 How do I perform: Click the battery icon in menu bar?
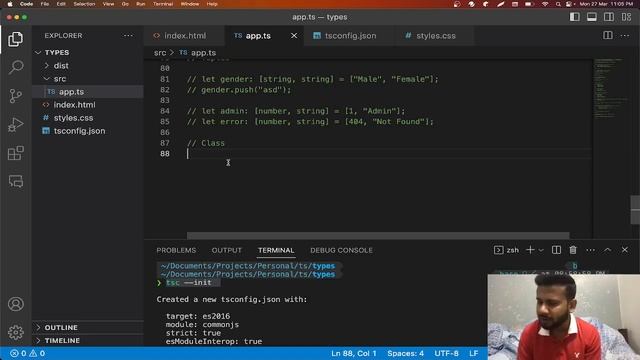coord(529,4)
